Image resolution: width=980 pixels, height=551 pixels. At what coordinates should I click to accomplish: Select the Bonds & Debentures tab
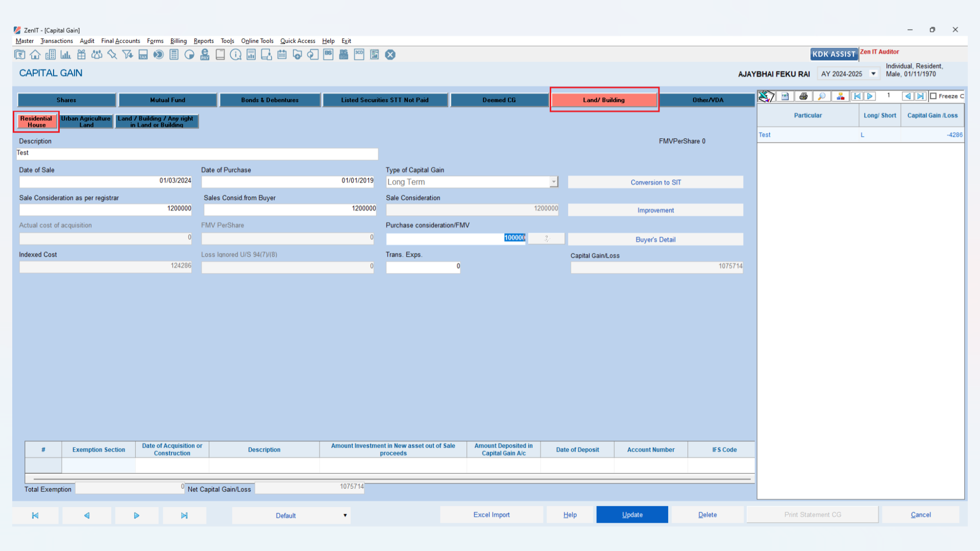point(270,100)
